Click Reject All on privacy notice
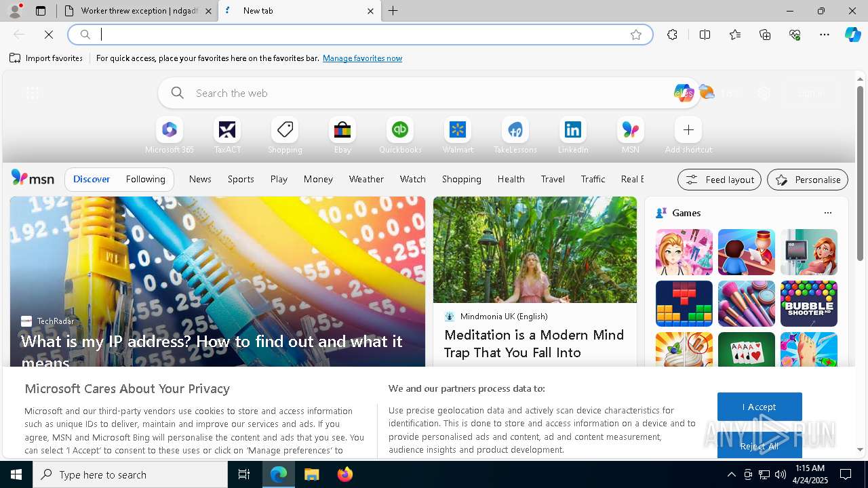 tap(759, 445)
